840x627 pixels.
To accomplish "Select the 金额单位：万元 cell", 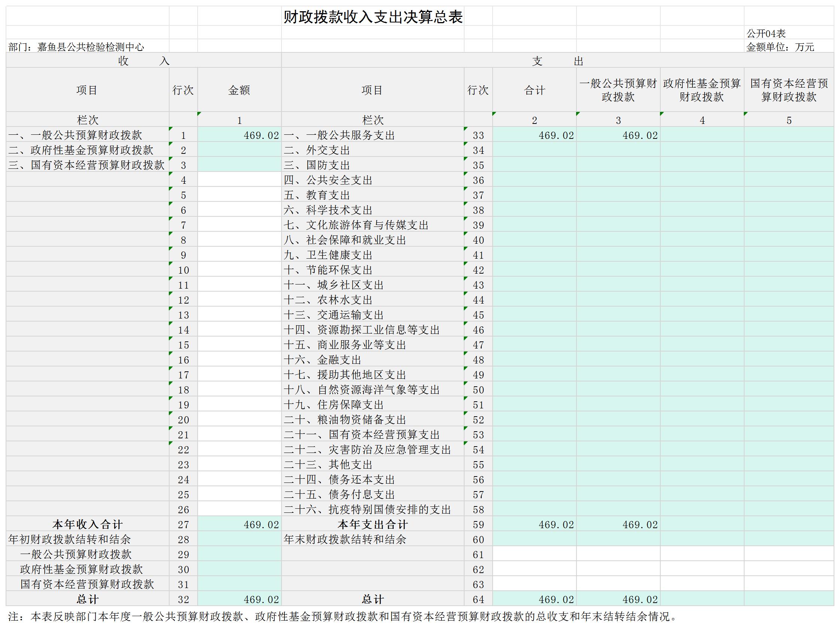I will (780, 47).
